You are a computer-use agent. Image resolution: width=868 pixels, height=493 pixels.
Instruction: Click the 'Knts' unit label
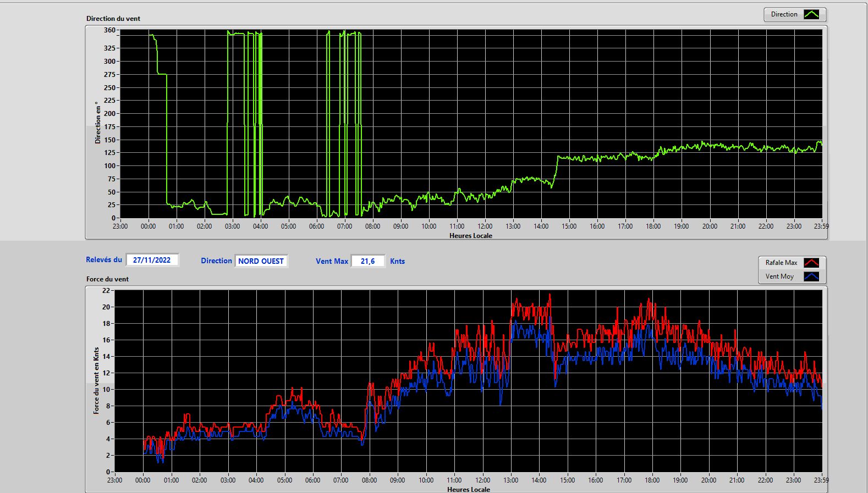pyautogui.click(x=397, y=261)
